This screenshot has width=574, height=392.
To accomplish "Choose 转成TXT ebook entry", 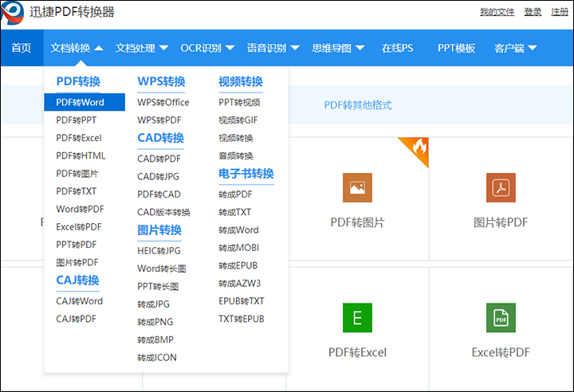I will point(234,212).
